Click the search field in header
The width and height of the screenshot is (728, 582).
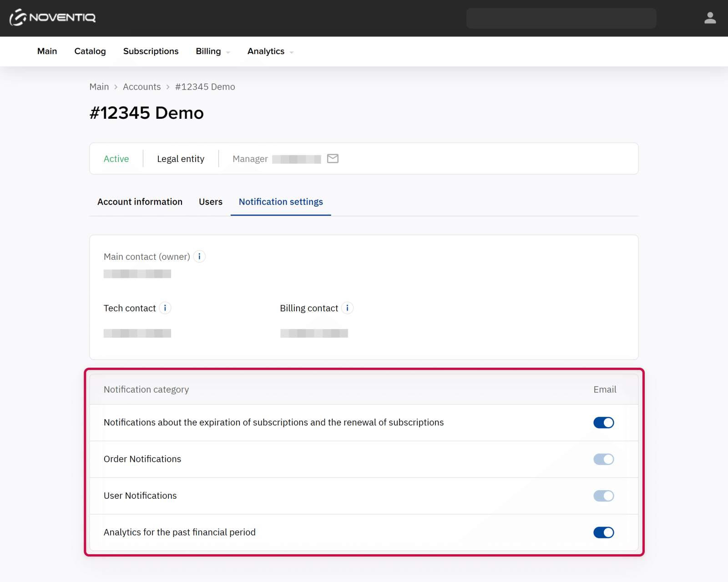tap(561, 18)
